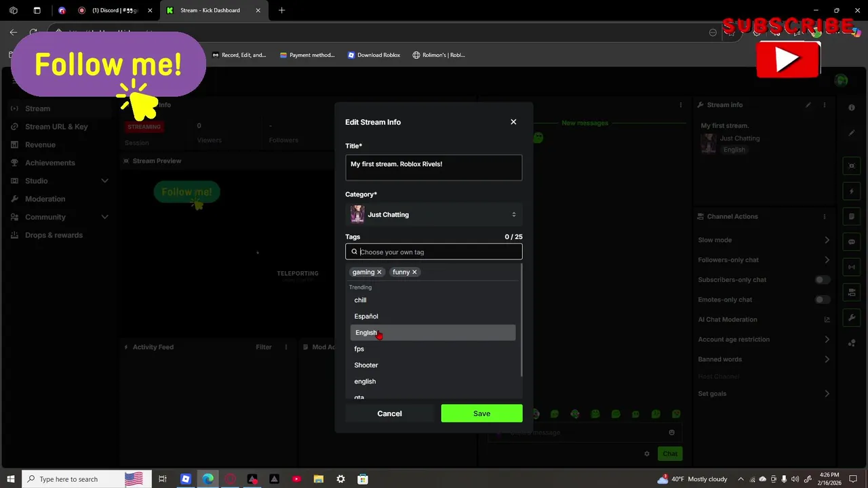Save the stream info changes
This screenshot has height=488, width=868.
481,413
